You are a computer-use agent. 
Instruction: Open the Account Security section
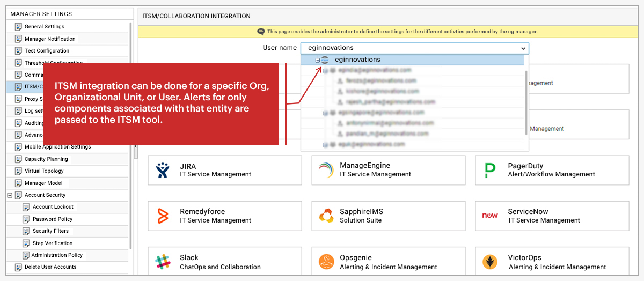point(45,195)
